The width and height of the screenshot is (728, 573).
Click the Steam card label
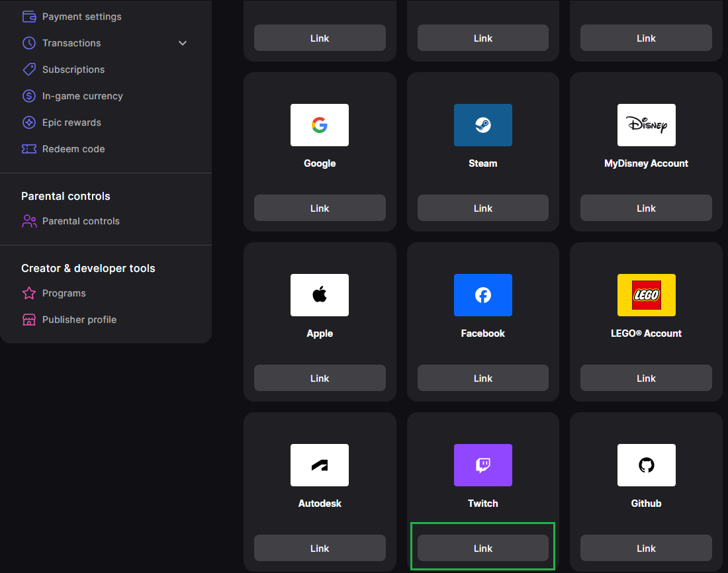483,163
